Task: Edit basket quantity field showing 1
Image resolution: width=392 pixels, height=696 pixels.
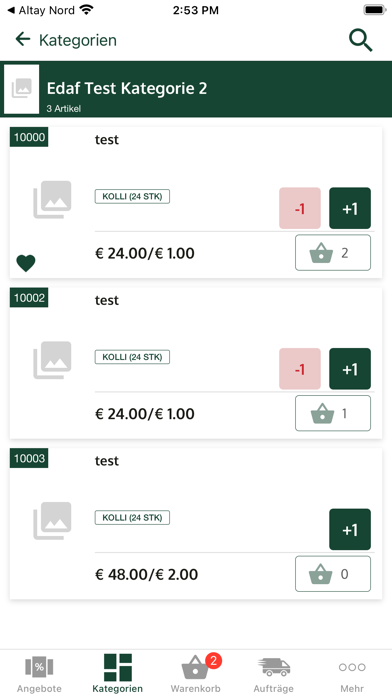Action: (333, 414)
